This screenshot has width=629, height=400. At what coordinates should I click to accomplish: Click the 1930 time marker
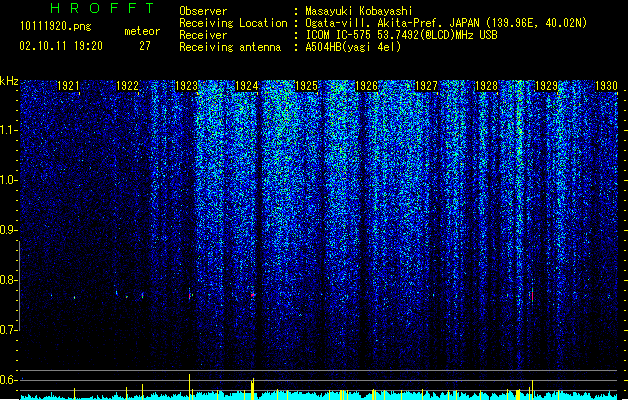(606, 86)
